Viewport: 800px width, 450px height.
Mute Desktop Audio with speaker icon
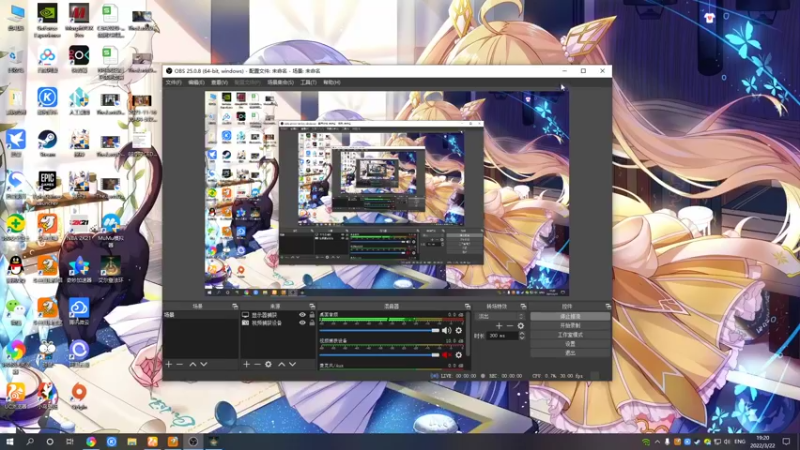(447, 331)
